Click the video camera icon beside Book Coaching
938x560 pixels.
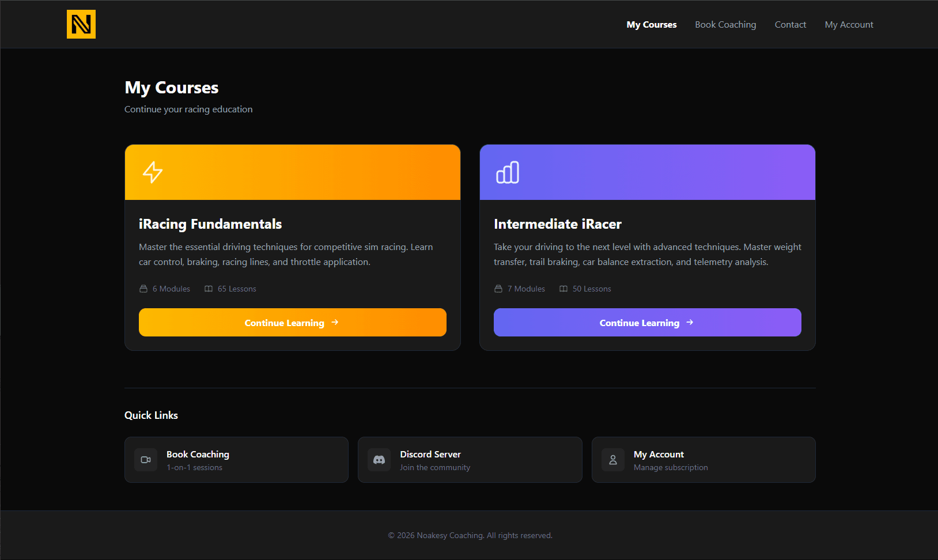pos(146,460)
